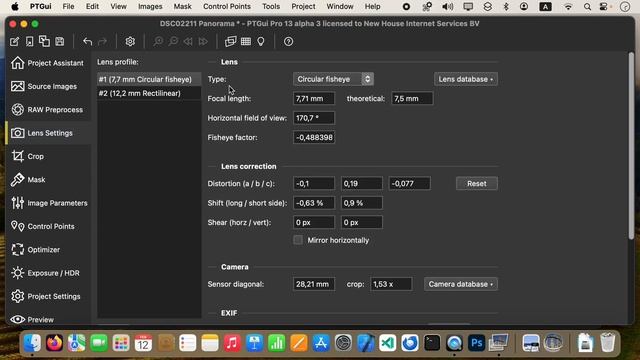Open Exposure / HDR section
Image resolution: width=640 pixels, height=360 pixels.
coord(48,273)
